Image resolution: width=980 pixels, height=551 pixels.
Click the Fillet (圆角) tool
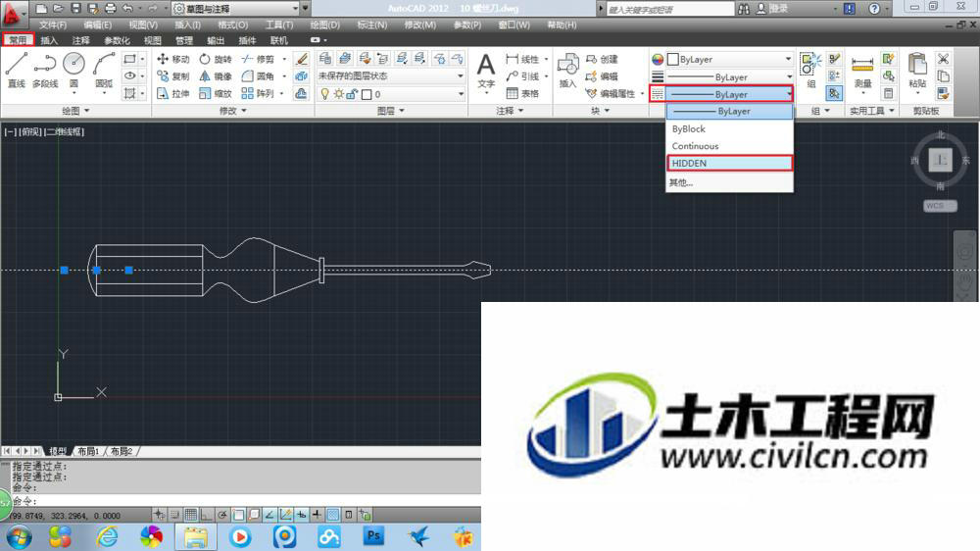click(258, 76)
